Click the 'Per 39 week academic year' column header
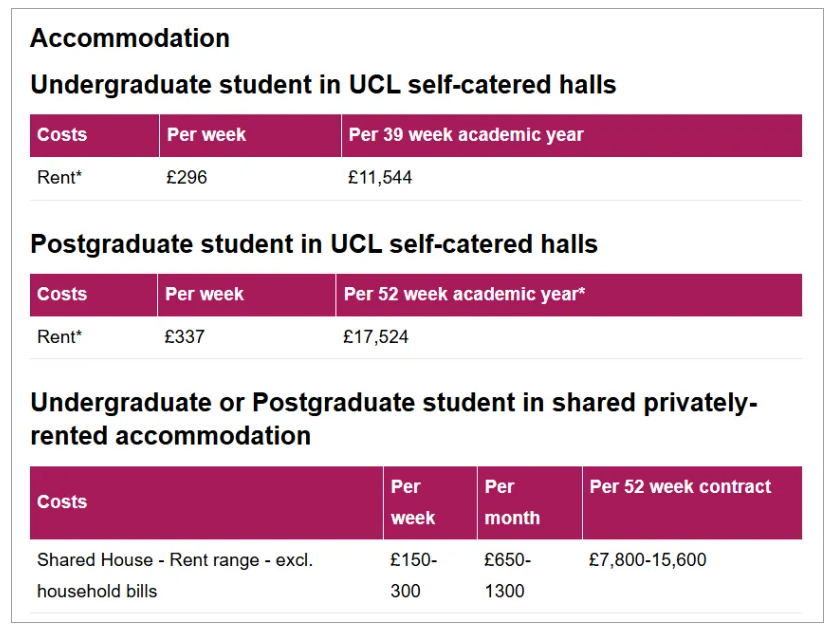This screenshot has width=837, height=630. tap(465, 135)
